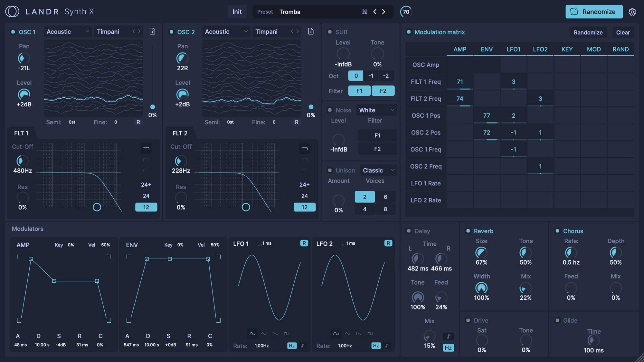644x362 pixels.
Task: Go to the next preset arrow
Action: (384, 12)
